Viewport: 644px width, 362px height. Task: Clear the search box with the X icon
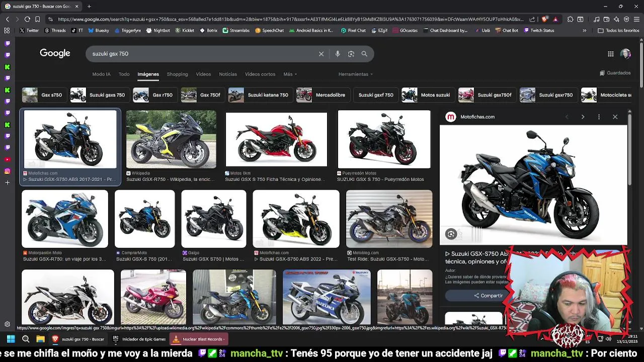point(321,54)
